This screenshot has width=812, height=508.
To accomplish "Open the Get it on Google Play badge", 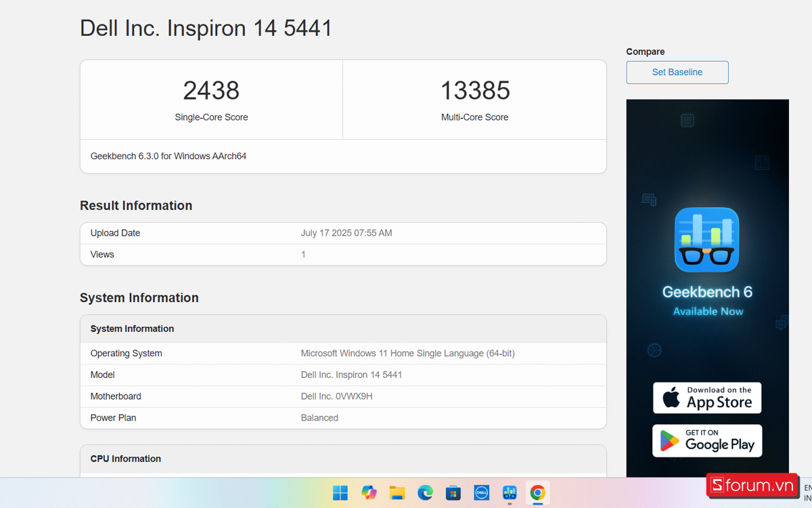I will (707, 441).
